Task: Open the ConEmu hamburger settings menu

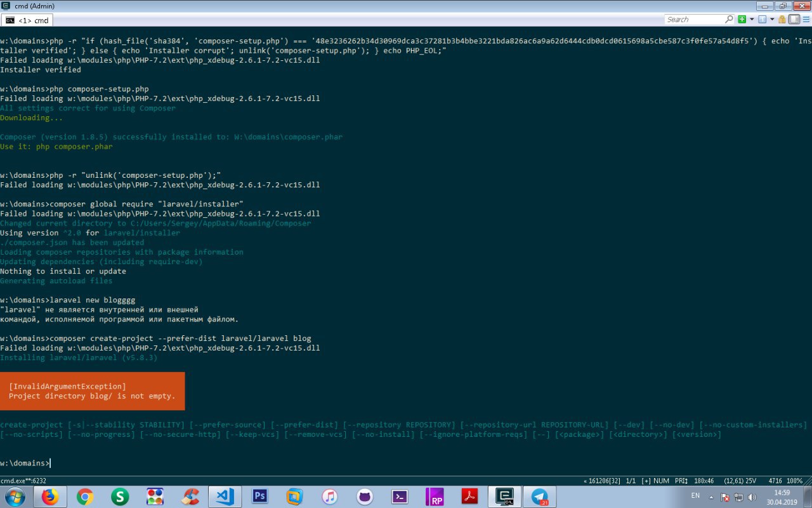Action: 806,19
